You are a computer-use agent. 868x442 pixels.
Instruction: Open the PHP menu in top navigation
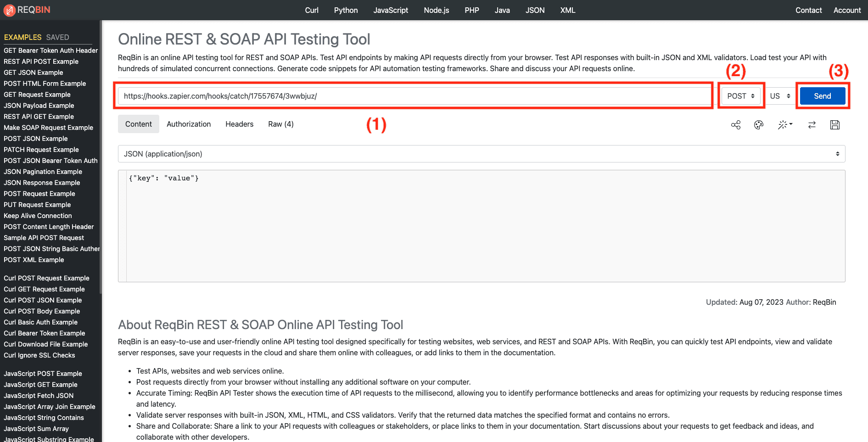click(x=472, y=10)
